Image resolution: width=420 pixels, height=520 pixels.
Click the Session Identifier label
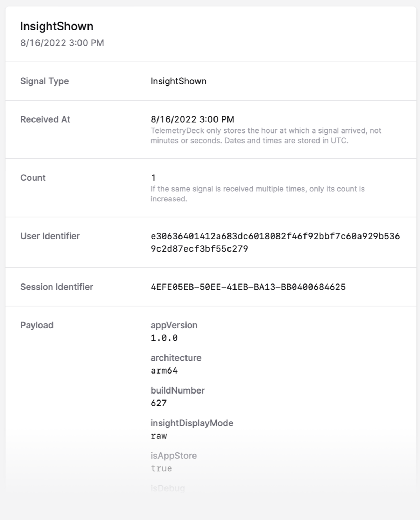57,287
